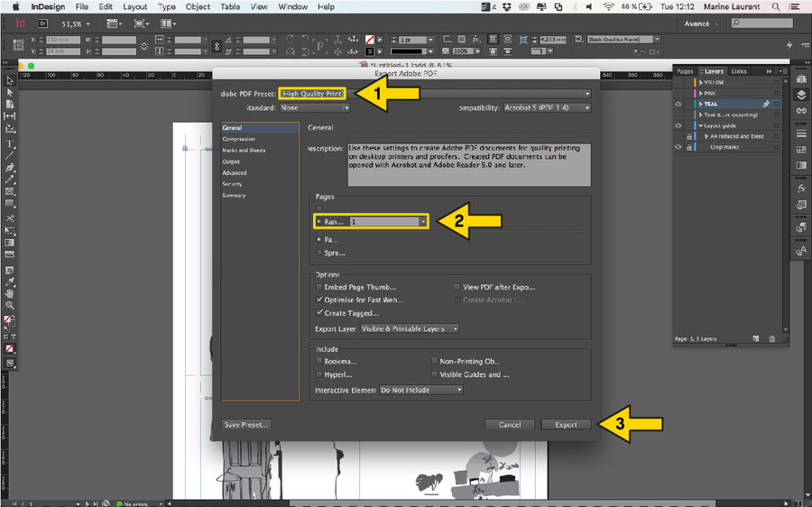Uncheck Create Tagged PDF option
The width and height of the screenshot is (812, 507).
[319, 313]
